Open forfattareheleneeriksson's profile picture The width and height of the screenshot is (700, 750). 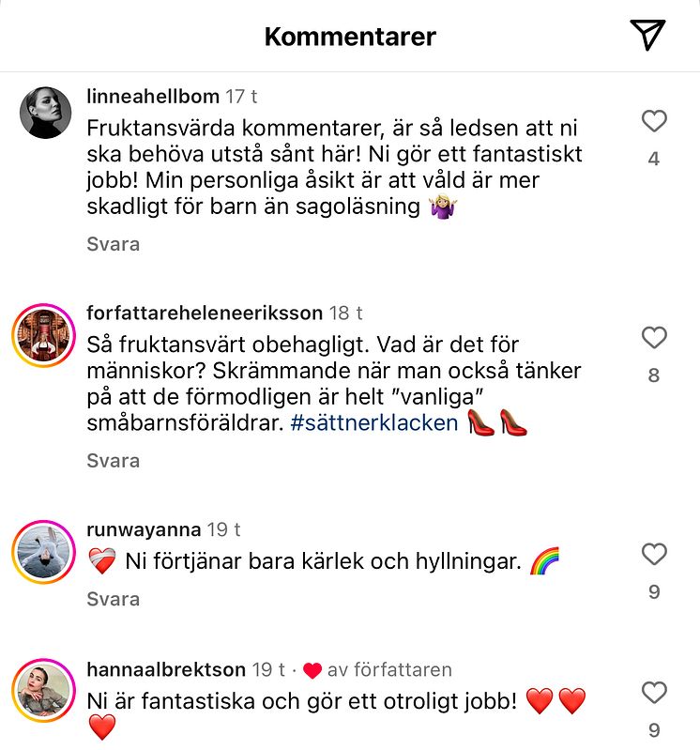pos(43,335)
